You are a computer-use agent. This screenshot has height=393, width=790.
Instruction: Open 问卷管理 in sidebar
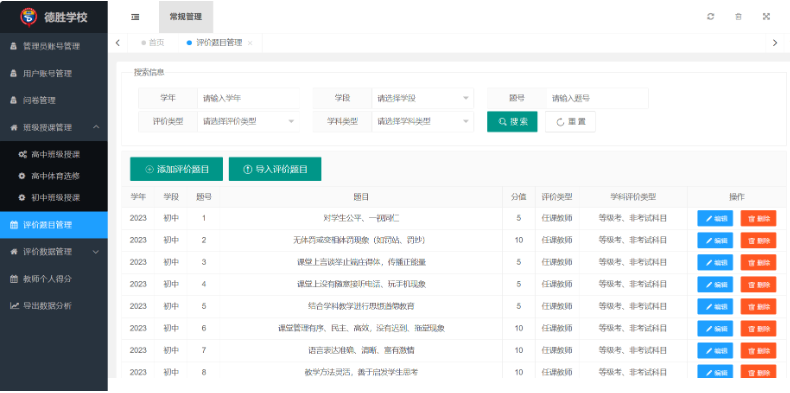point(54,100)
